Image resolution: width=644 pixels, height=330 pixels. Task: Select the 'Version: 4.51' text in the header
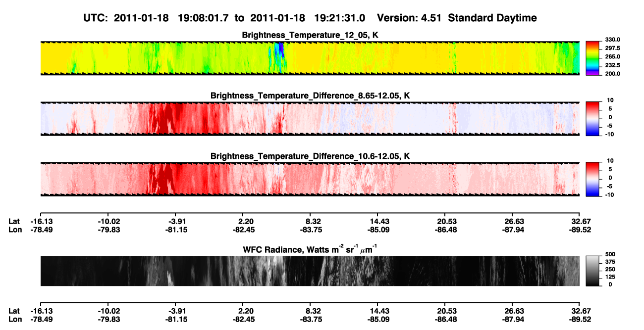(x=411, y=18)
